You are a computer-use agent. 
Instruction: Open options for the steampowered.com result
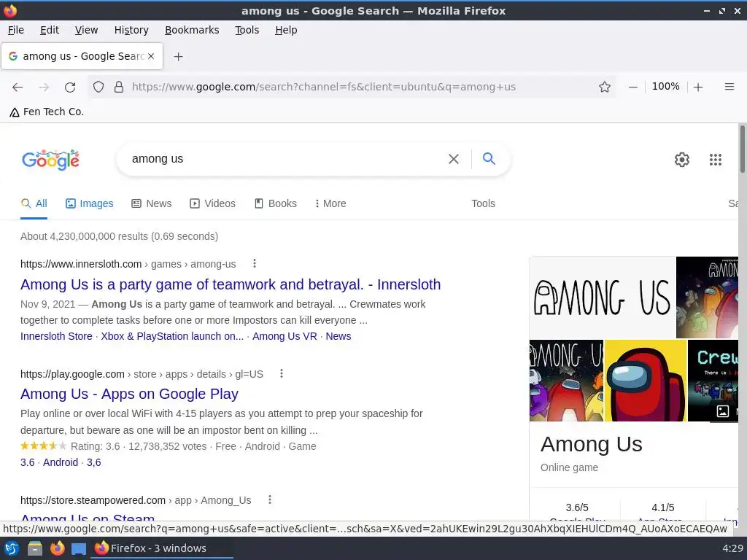[x=270, y=499]
